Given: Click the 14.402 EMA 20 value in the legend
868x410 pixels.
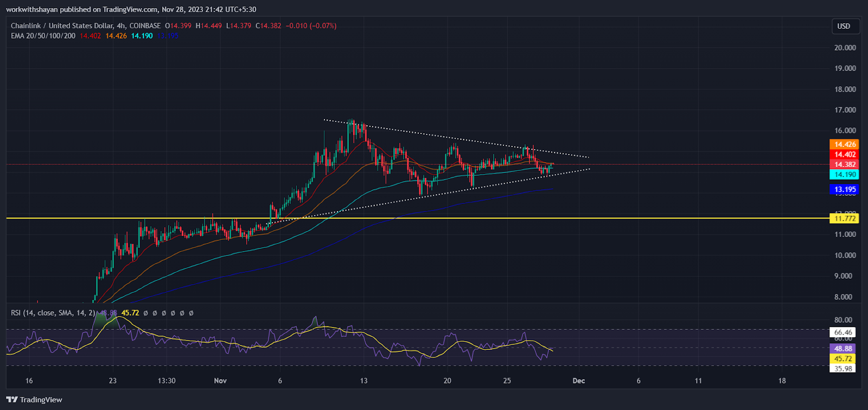Looking at the screenshot, I should coord(90,36).
